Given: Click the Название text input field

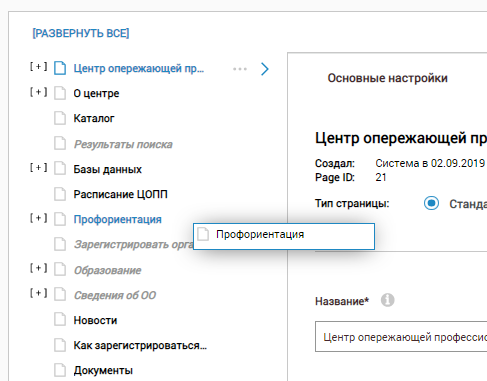Looking at the screenshot, I should point(401,337).
